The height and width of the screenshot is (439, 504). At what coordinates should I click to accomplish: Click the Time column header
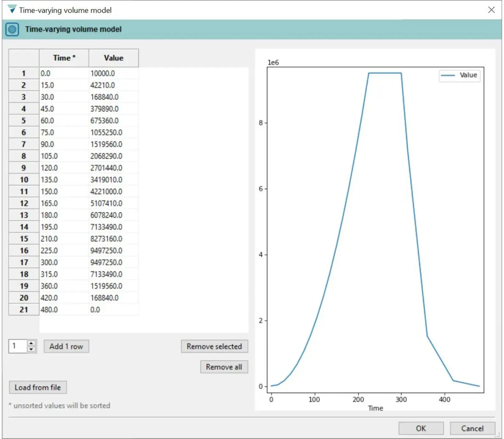64,58
